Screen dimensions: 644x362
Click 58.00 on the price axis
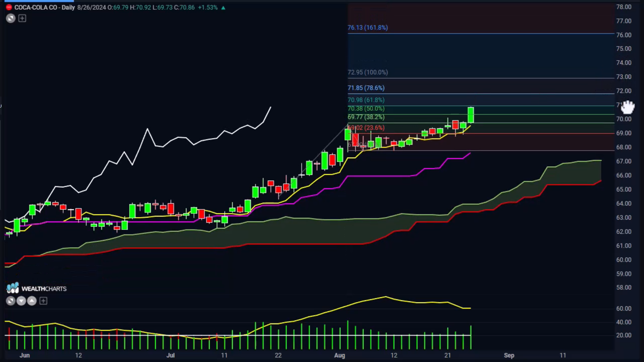(624, 288)
